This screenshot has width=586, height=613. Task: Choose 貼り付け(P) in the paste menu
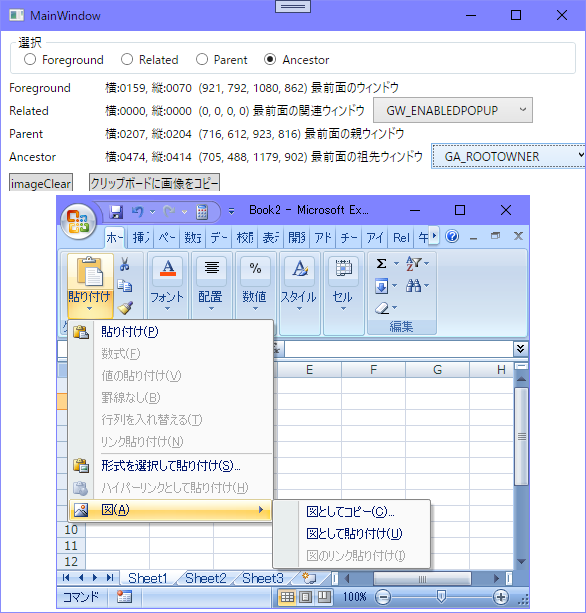pyautogui.click(x=170, y=332)
